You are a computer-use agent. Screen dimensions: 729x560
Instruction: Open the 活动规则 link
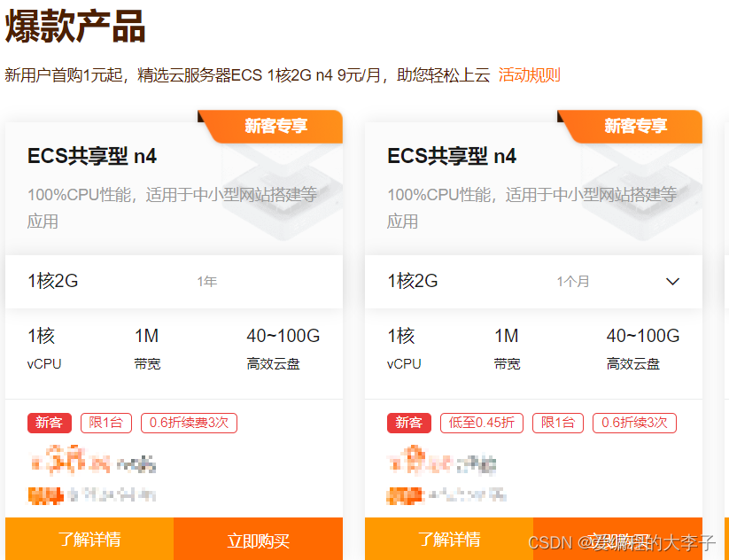click(529, 75)
